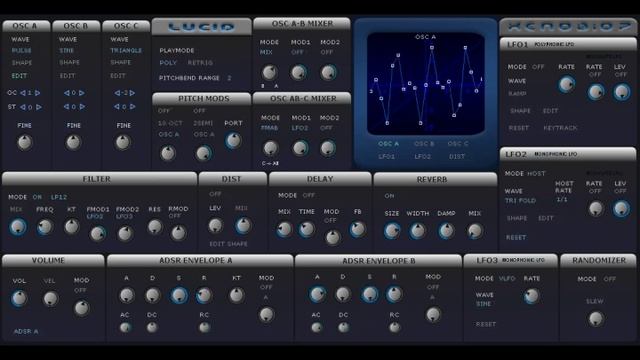Screen dimensions: 640x360
Task: Decrease OSC A octave with left arrow
Action: tap(23, 93)
